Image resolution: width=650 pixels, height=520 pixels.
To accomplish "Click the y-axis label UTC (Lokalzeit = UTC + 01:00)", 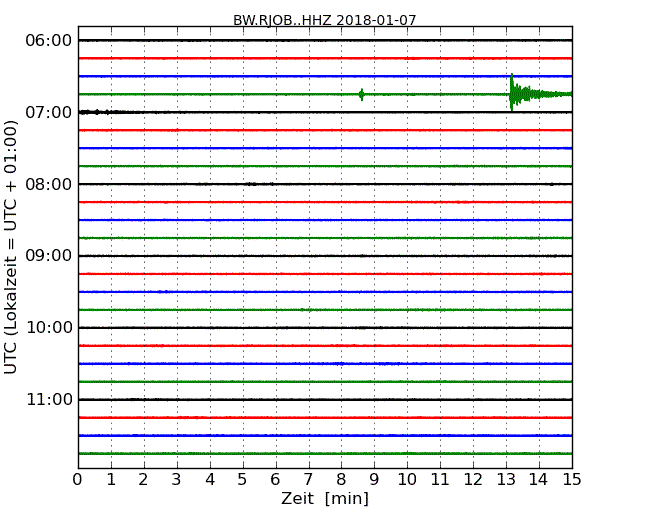I will tap(11, 247).
